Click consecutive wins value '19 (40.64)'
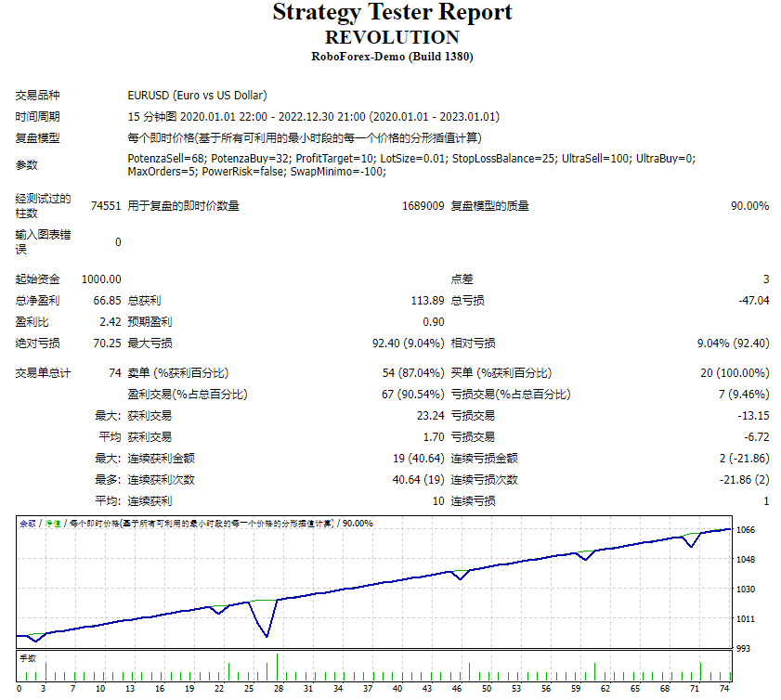This screenshot has height=700, width=781. (x=419, y=458)
